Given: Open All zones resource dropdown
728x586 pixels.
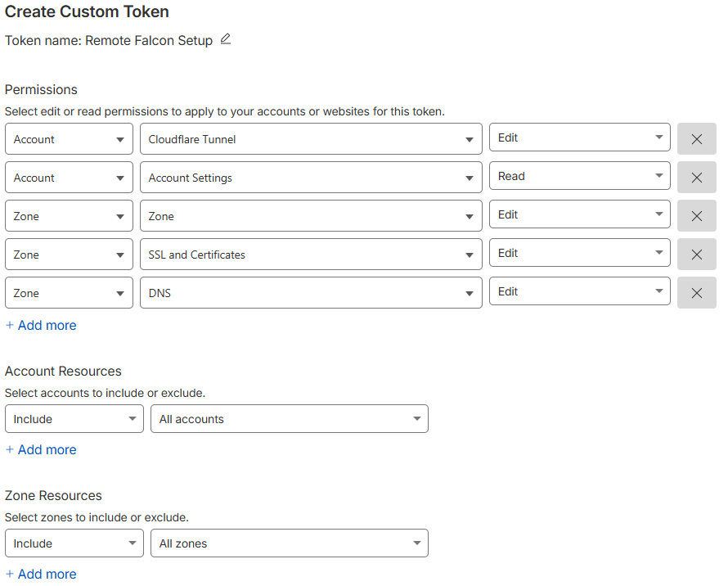Looking at the screenshot, I should coord(289,543).
